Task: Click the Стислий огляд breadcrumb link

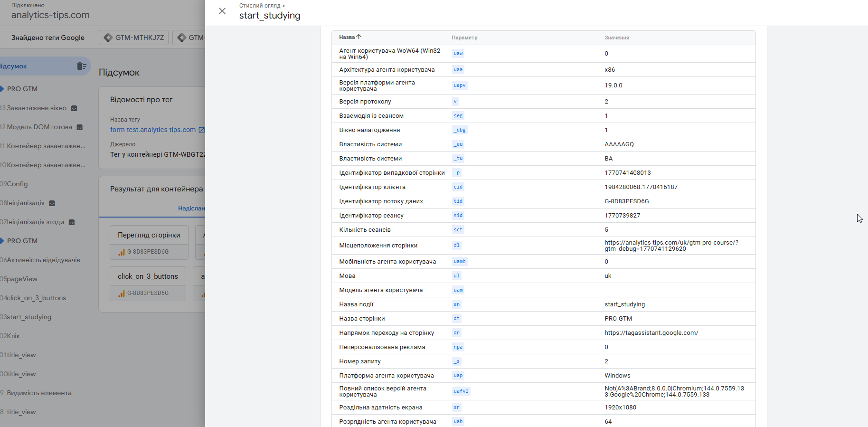Action: (x=260, y=6)
